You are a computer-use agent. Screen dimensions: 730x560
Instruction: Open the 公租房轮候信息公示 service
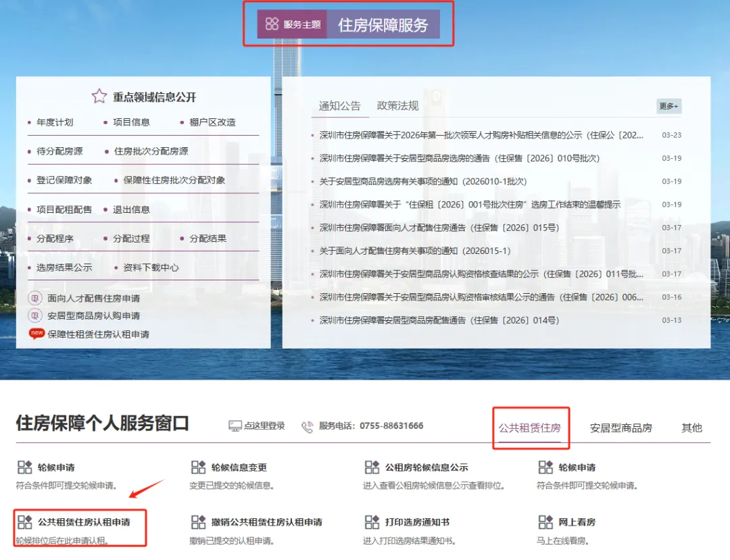point(427,467)
